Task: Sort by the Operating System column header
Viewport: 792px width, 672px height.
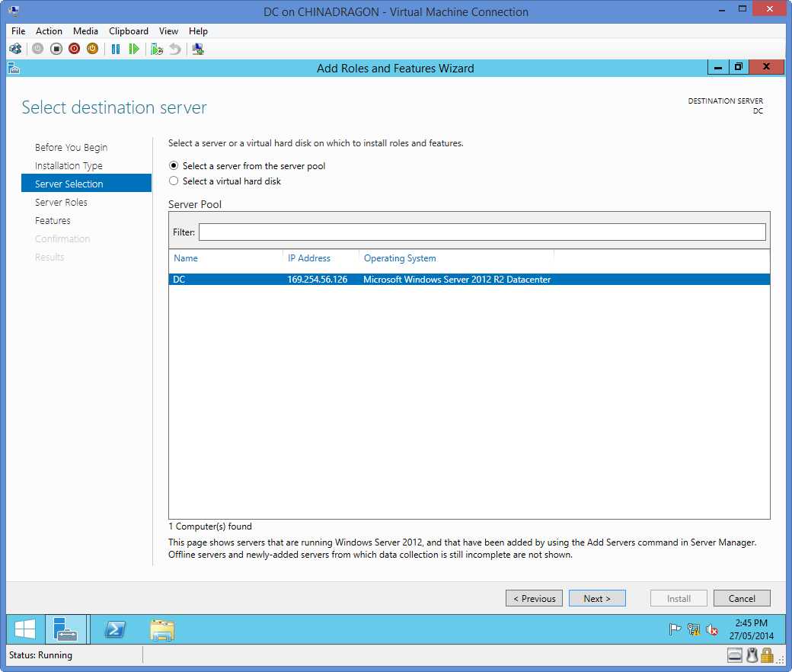Action: [400, 258]
